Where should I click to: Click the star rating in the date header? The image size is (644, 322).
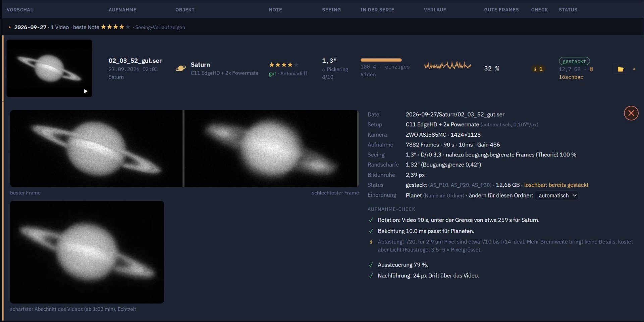coord(115,27)
